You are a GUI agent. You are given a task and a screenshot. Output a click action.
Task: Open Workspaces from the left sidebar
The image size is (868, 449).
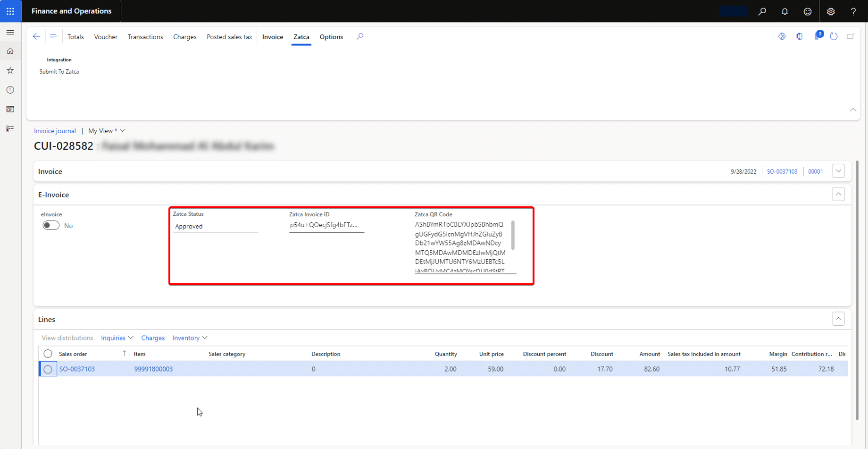point(10,109)
